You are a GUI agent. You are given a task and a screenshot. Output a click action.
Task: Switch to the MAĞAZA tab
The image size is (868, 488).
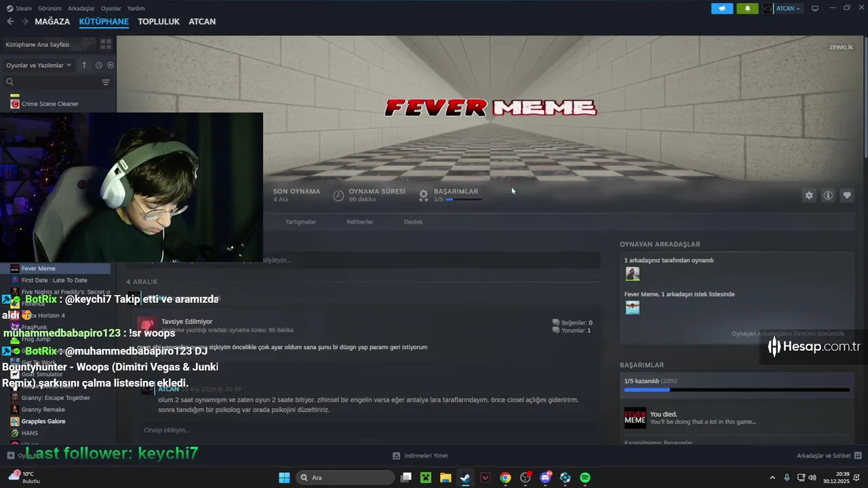click(x=52, y=22)
